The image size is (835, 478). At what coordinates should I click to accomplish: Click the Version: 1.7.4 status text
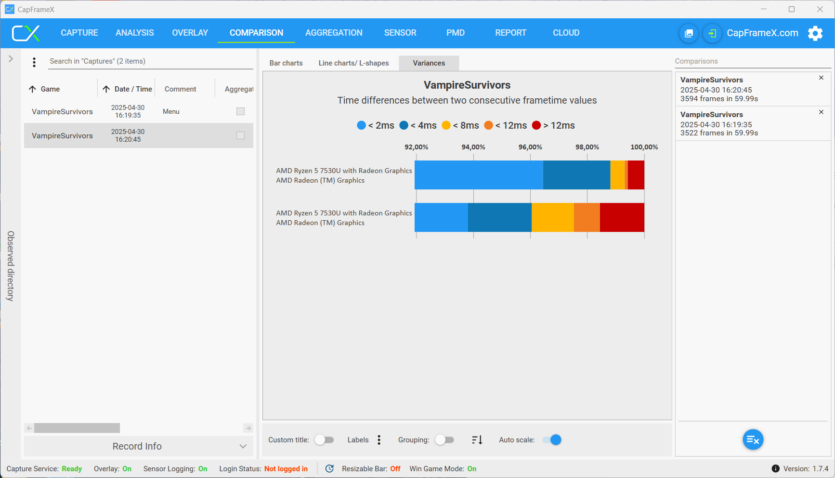point(806,469)
